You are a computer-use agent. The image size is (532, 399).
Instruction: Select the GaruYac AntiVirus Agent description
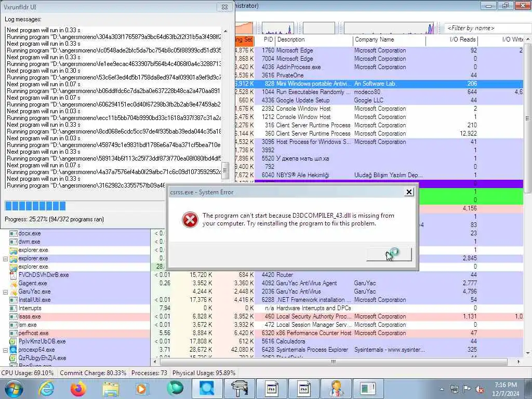point(307,283)
